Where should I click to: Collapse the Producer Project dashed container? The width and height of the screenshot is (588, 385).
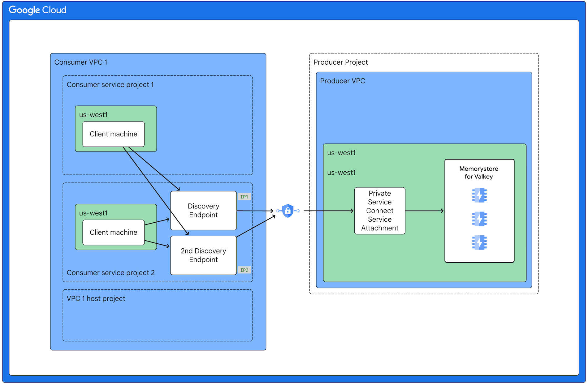340,62
